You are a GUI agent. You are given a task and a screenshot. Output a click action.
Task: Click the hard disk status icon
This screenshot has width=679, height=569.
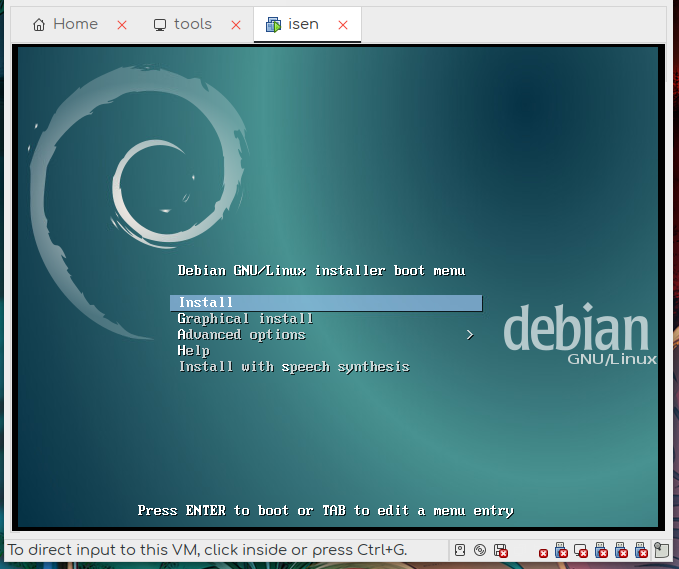tap(459, 550)
